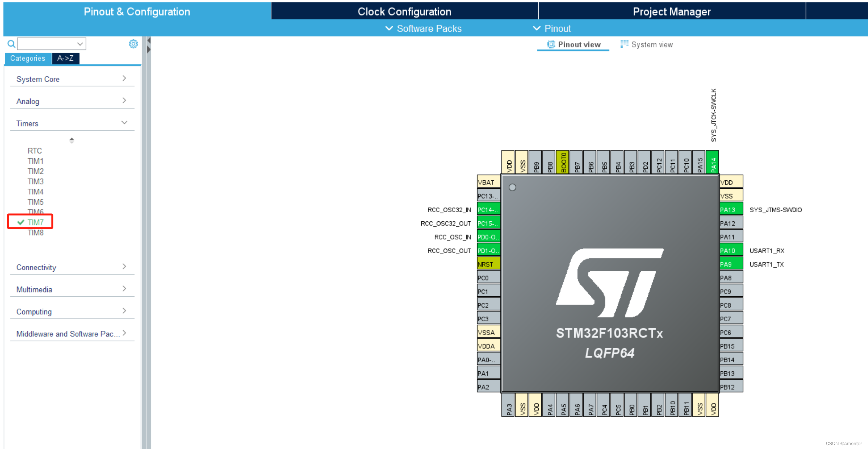Select the Pinout view tab

coord(573,44)
